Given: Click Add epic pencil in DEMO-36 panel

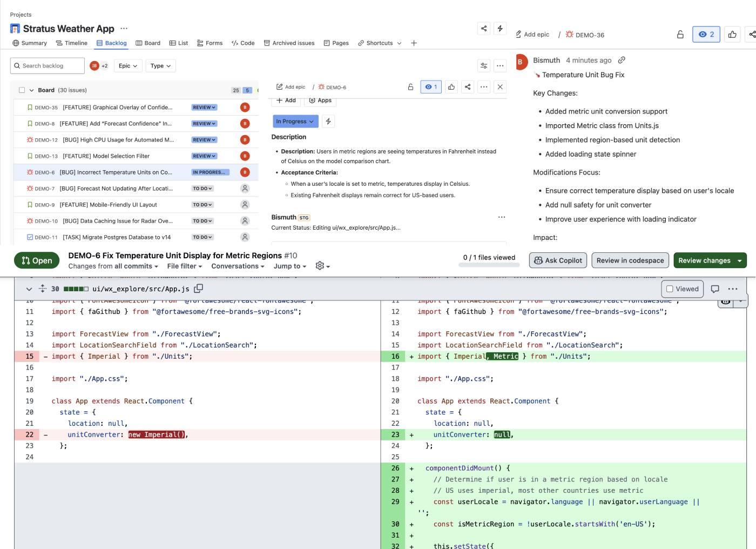Looking at the screenshot, I should [x=532, y=35].
